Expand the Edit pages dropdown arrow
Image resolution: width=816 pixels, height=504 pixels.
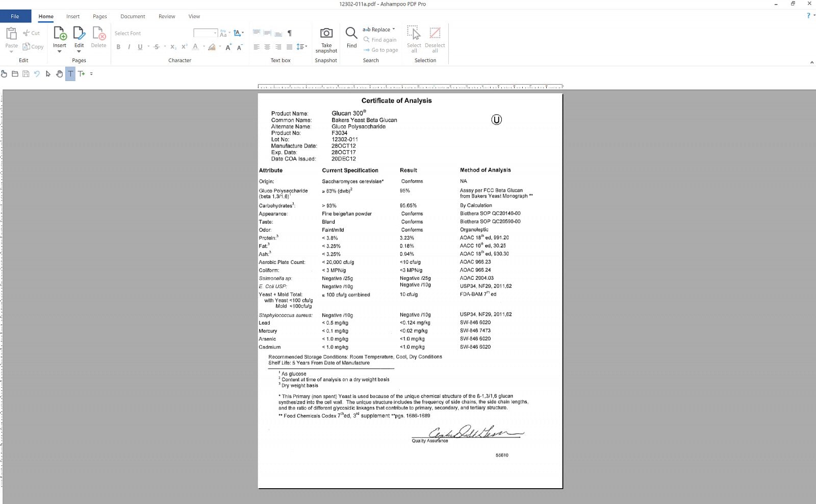pyautogui.click(x=79, y=51)
